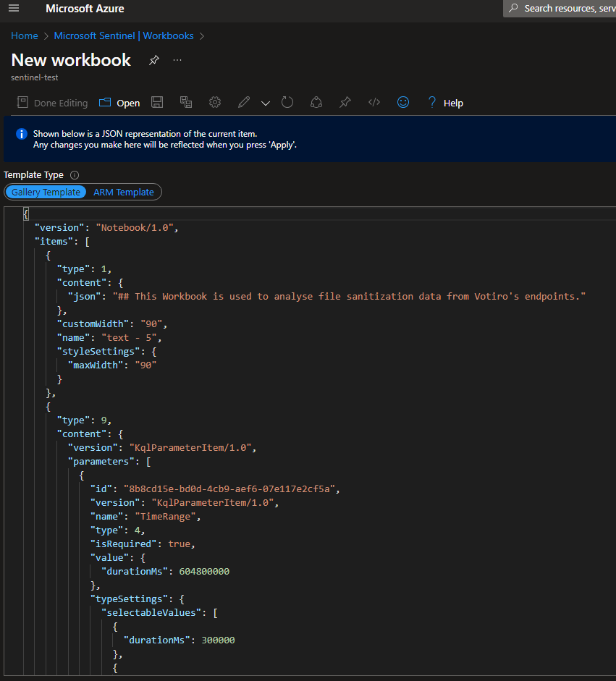Click the "selectableValues": [ line
Screen dimensions: 616x681
[x=159, y=613]
